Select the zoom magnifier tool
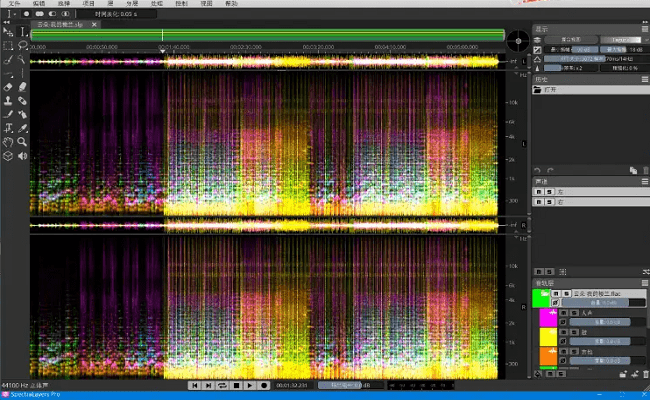Screen dimensions: 650x400 coord(22,142)
